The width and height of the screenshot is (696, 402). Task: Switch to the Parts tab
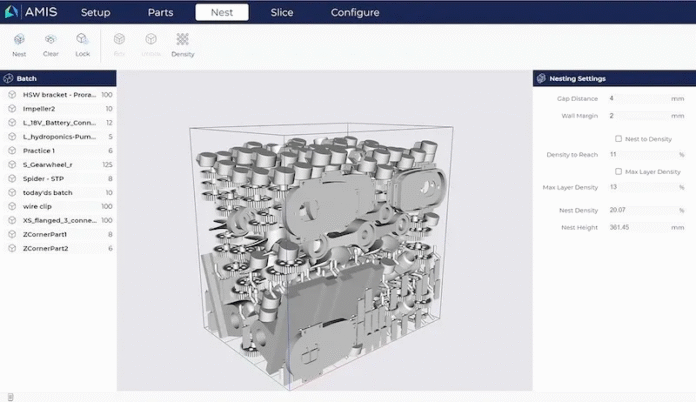(x=160, y=12)
